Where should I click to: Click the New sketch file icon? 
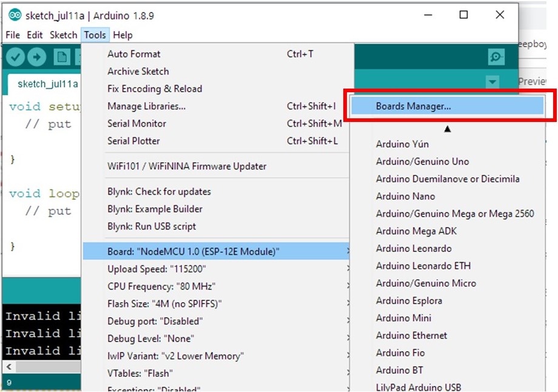coord(61,57)
